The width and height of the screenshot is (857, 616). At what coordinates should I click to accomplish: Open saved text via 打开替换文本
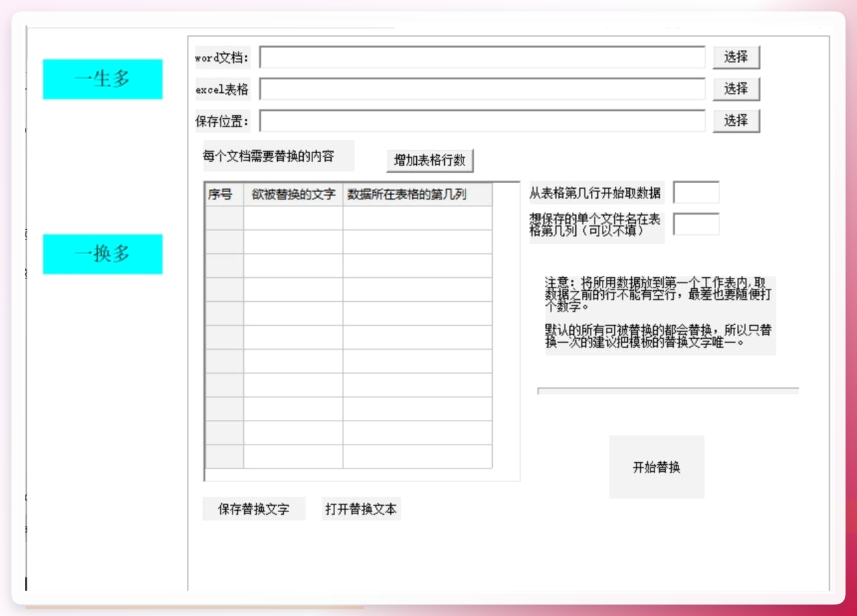click(361, 510)
